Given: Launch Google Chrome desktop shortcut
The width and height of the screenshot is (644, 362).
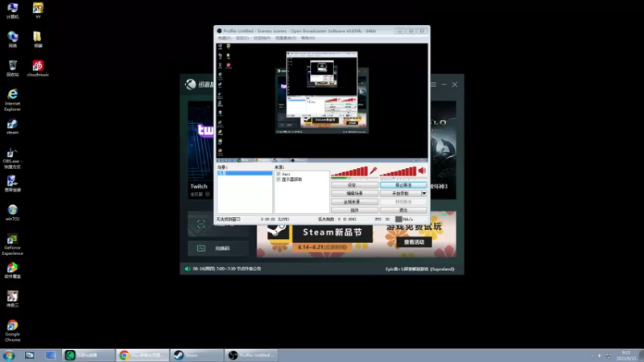Looking at the screenshot, I should point(12,331).
